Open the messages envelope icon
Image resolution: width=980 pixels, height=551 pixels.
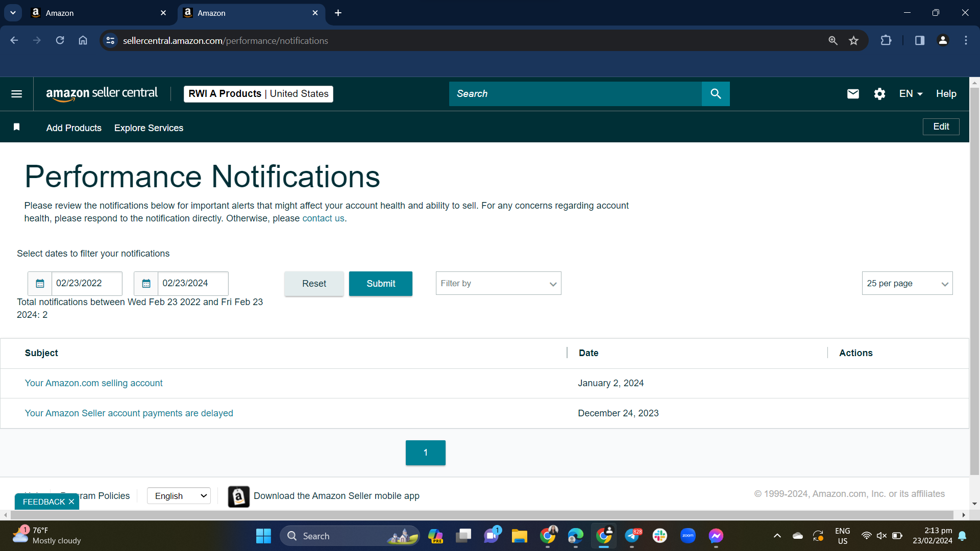point(853,94)
